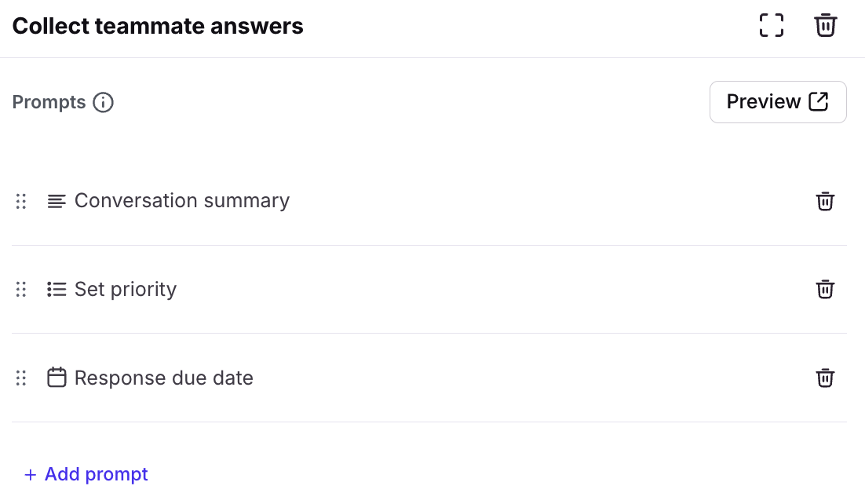Screen dimensions: 865x504
Task: Click the external link icon in Preview
Action: pos(819,102)
